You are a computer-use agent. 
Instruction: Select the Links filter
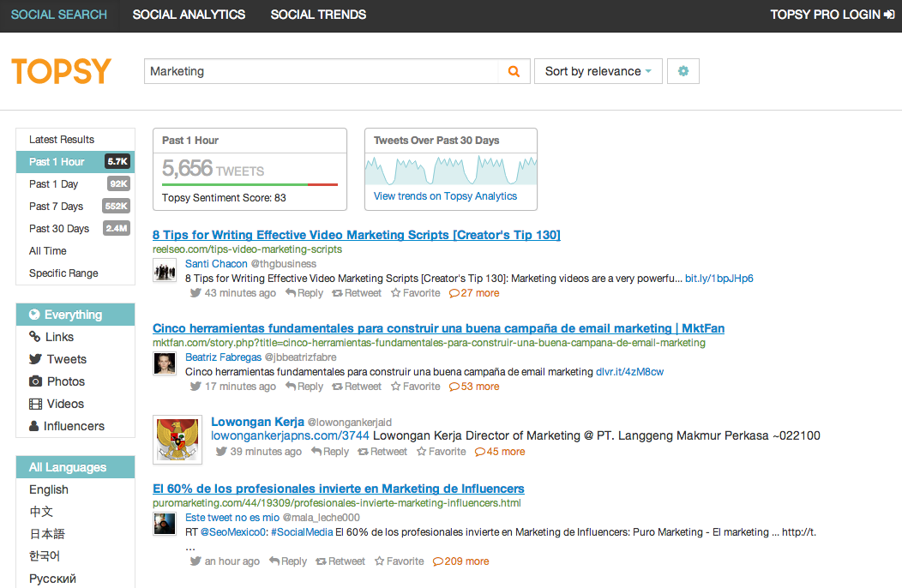tap(75, 337)
